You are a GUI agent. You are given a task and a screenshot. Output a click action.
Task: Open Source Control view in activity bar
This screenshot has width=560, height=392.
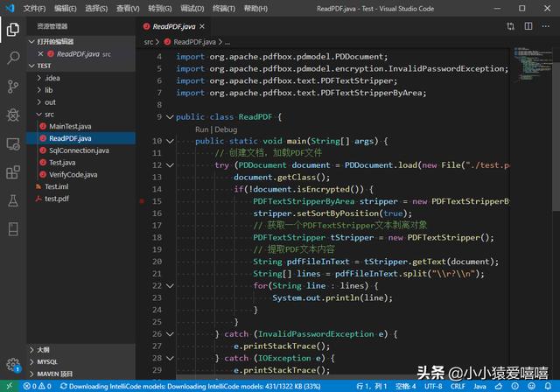click(13, 87)
